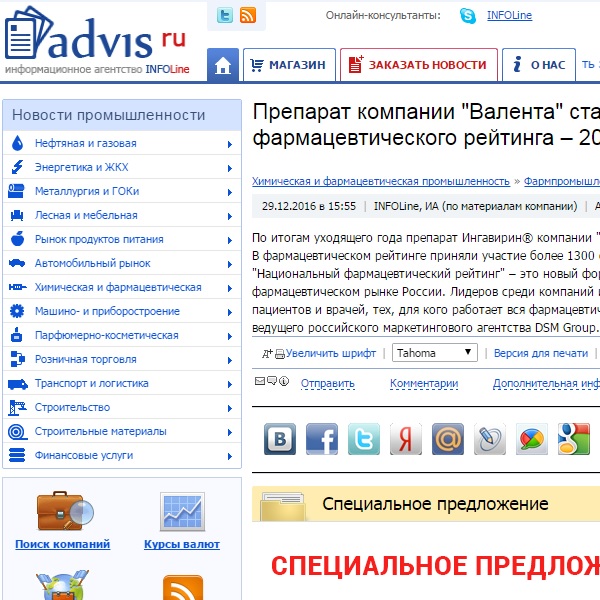
Task: Click the crane icon for Строительство
Action: pyautogui.click(x=17, y=408)
